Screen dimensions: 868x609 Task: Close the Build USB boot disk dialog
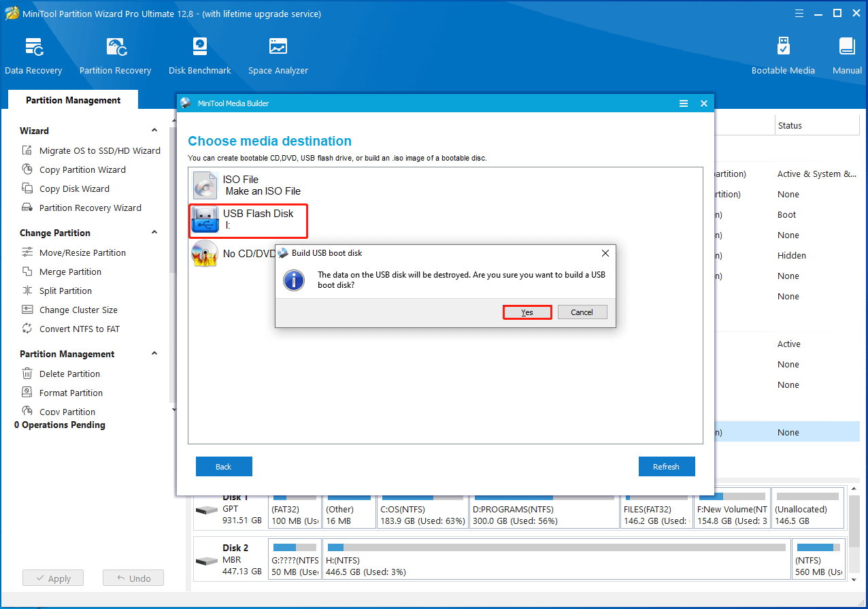[x=605, y=253]
